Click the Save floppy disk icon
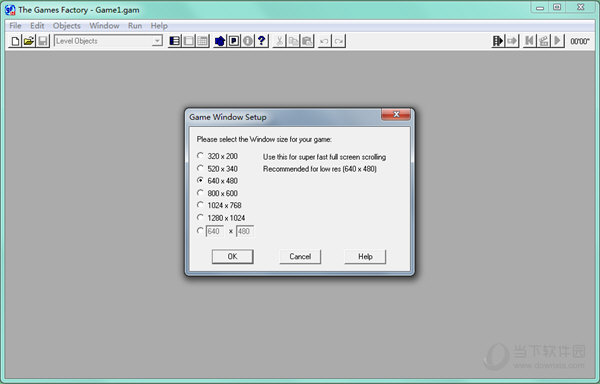Screen dimensions: 600x384 (43, 41)
